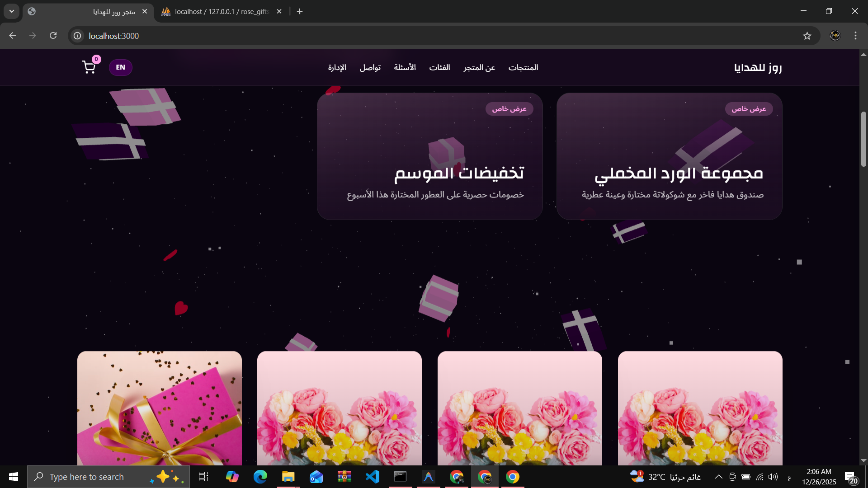The width and height of the screenshot is (868, 488).
Task: Expand the tab search dropdown
Action: [x=12, y=11]
